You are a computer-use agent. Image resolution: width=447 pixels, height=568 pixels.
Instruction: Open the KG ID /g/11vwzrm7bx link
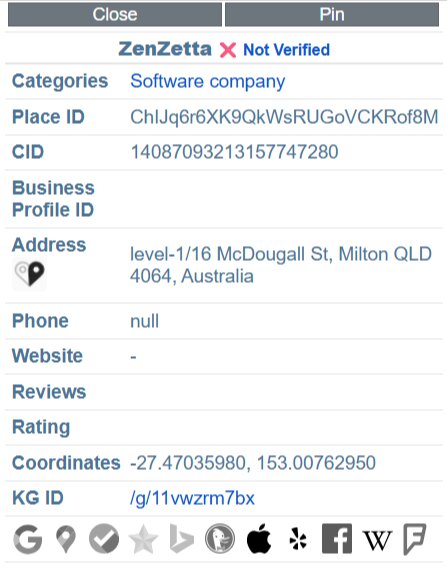click(192, 498)
